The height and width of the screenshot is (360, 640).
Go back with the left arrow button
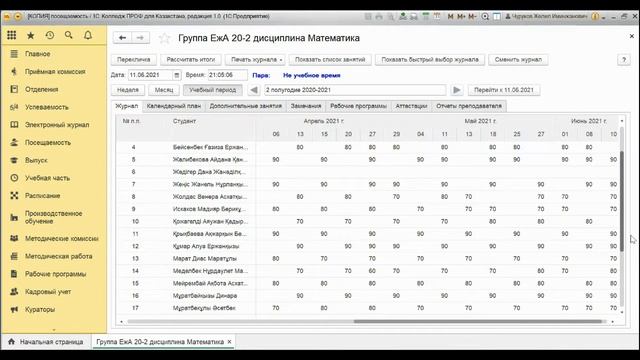122,38
